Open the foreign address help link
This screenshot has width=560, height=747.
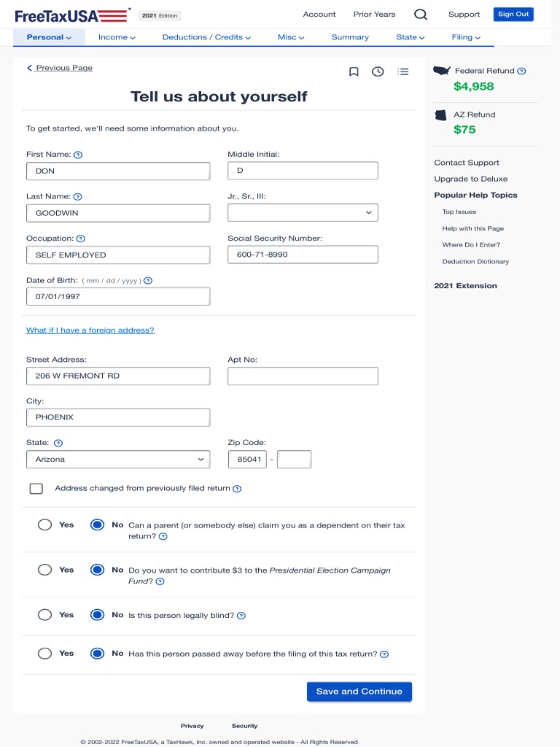pyautogui.click(x=90, y=330)
